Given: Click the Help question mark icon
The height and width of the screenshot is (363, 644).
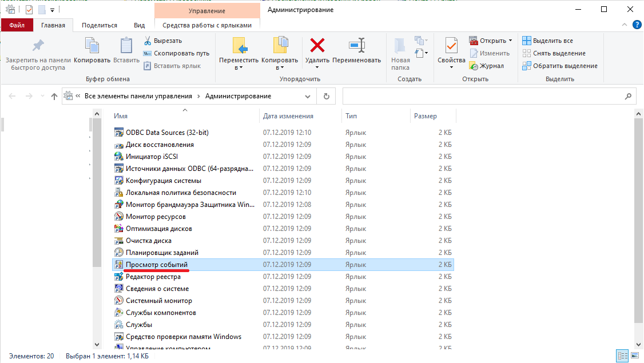Looking at the screenshot, I should (637, 25).
